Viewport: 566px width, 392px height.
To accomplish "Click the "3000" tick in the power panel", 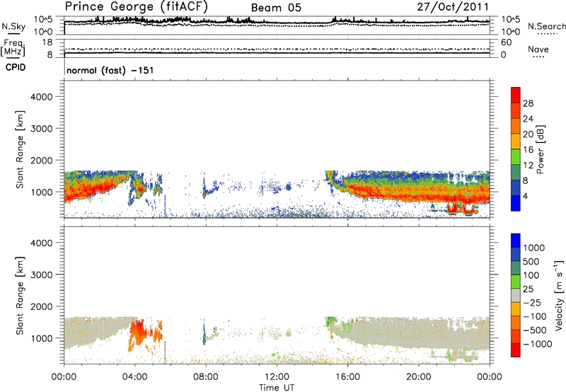I will click(x=42, y=129).
